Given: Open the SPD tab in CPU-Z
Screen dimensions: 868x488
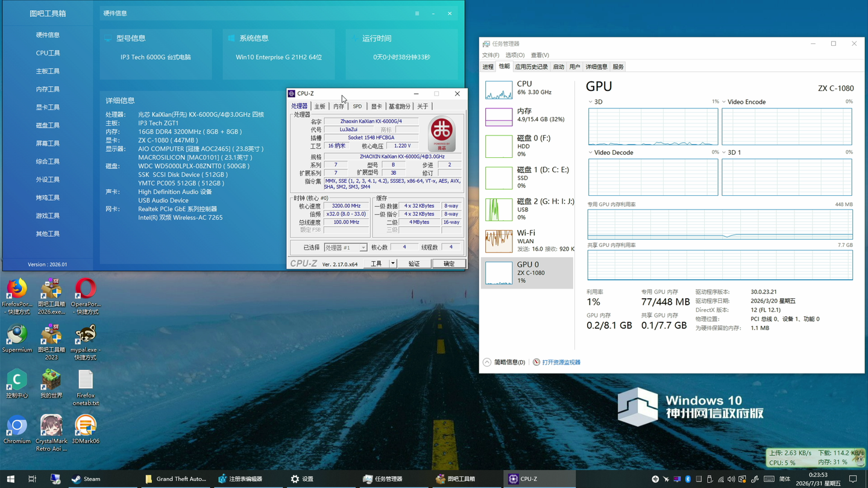Looking at the screenshot, I should [357, 107].
